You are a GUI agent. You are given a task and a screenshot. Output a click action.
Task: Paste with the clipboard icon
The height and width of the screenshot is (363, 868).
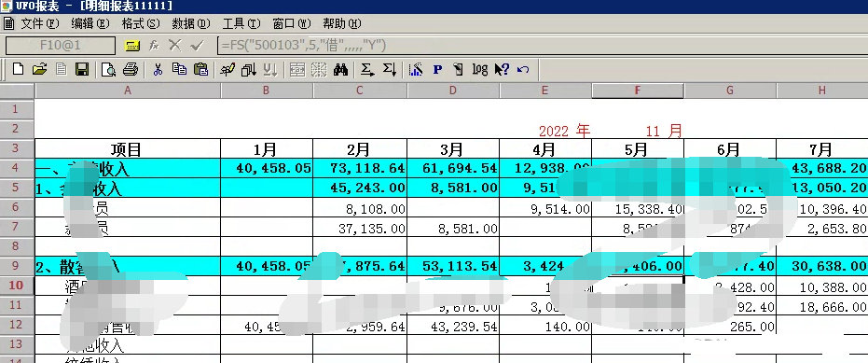200,69
